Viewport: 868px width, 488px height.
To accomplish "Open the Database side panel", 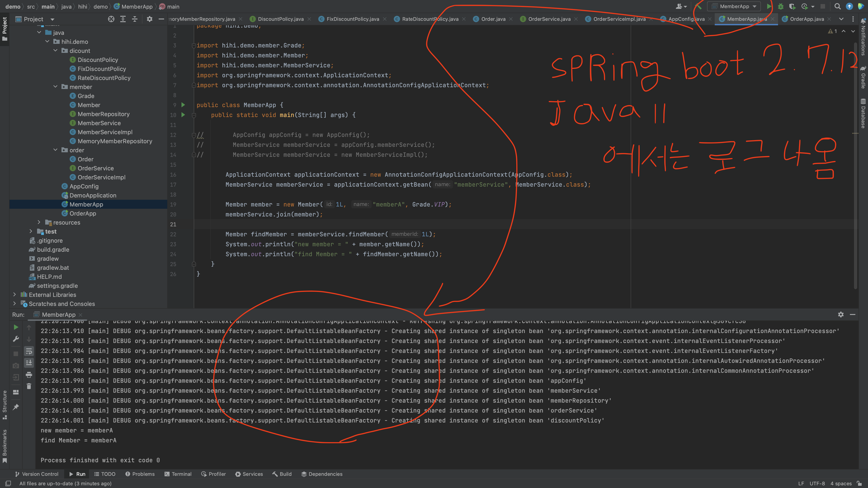I will (x=863, y=113).
